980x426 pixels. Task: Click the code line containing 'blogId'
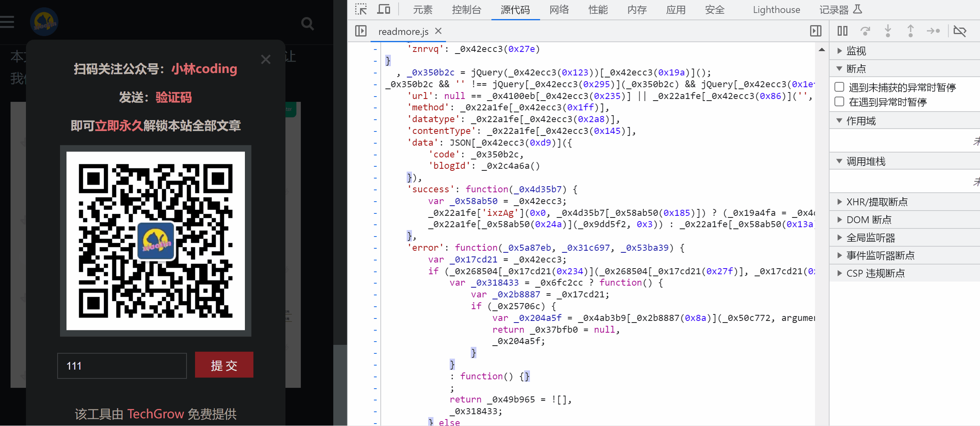(484, 166)
